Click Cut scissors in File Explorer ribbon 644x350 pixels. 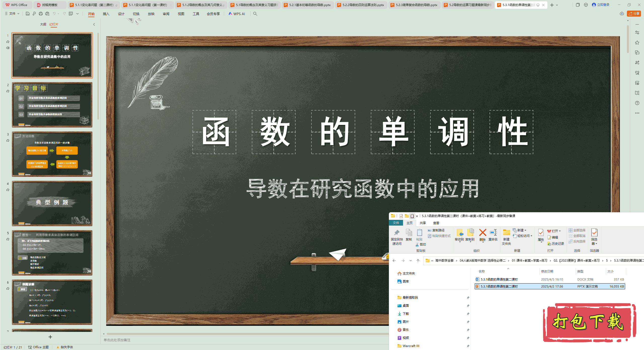click(421, 244)
